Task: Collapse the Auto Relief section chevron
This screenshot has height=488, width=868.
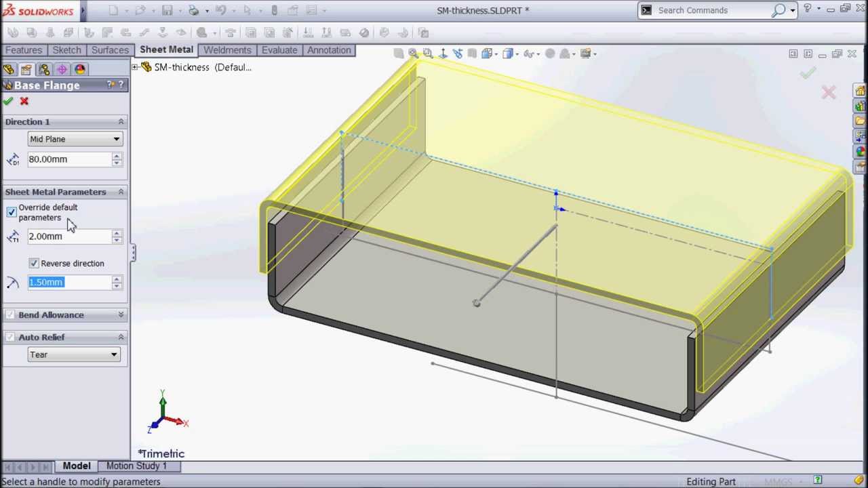Action: 121,337
